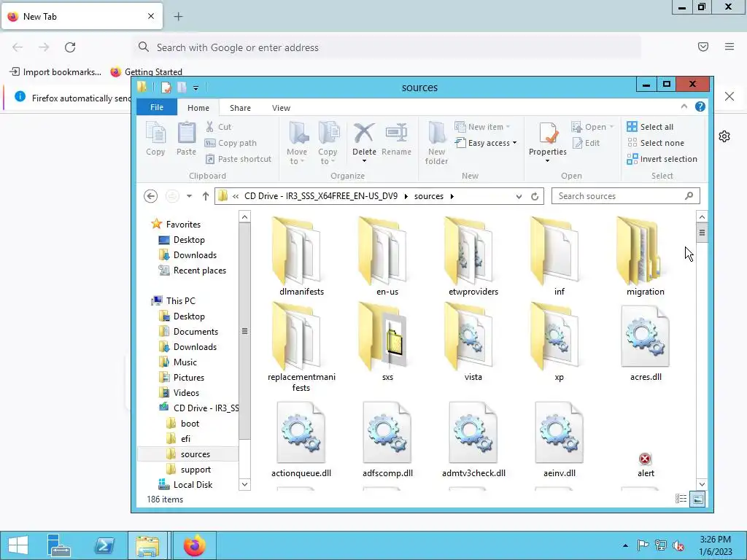The image size is (747, 560).
Task: Open Firefox hamburger application menu
Action: click(729, 47)
